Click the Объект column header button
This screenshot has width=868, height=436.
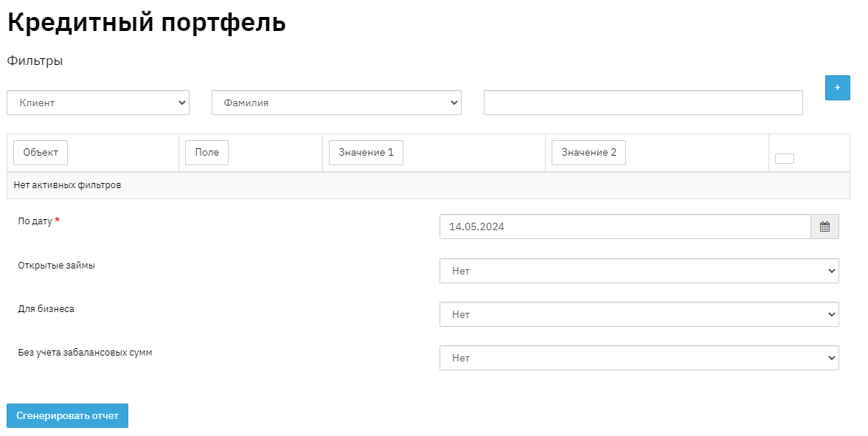[41, 153]
